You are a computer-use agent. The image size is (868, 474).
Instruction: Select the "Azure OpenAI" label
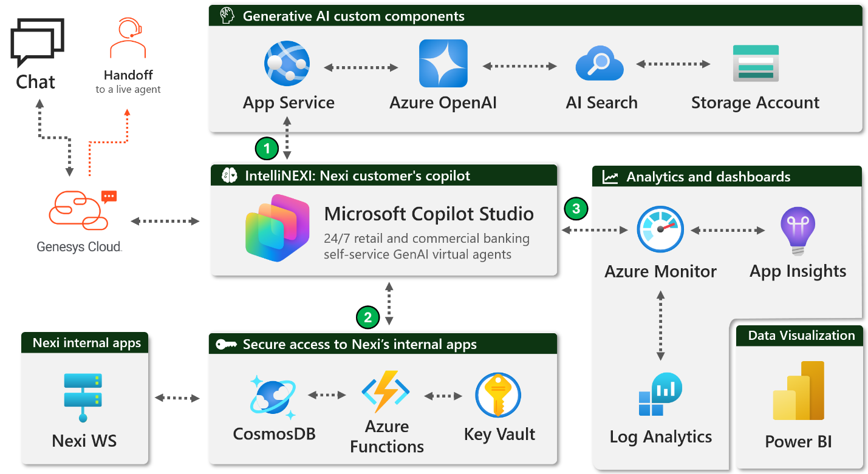(x=443, y=103)
